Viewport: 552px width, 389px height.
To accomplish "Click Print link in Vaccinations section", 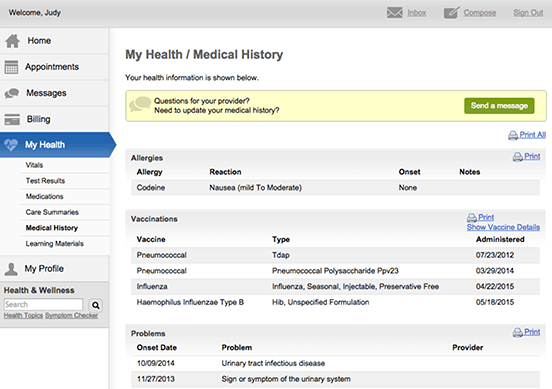I will (x=486, y=217).
